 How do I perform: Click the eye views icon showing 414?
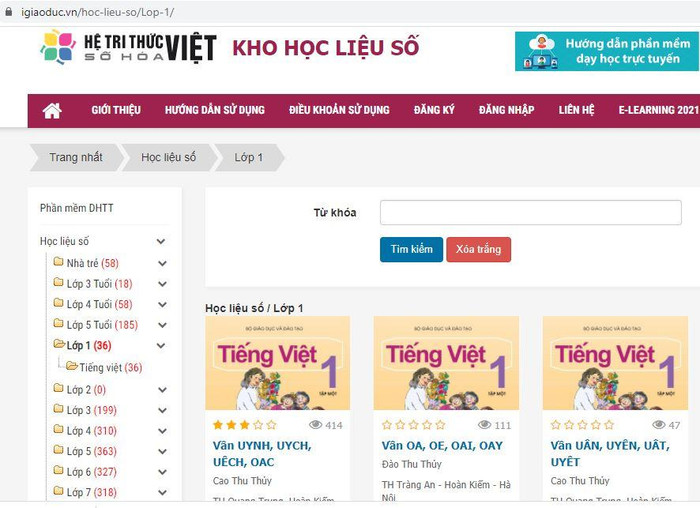click(315, 425)
